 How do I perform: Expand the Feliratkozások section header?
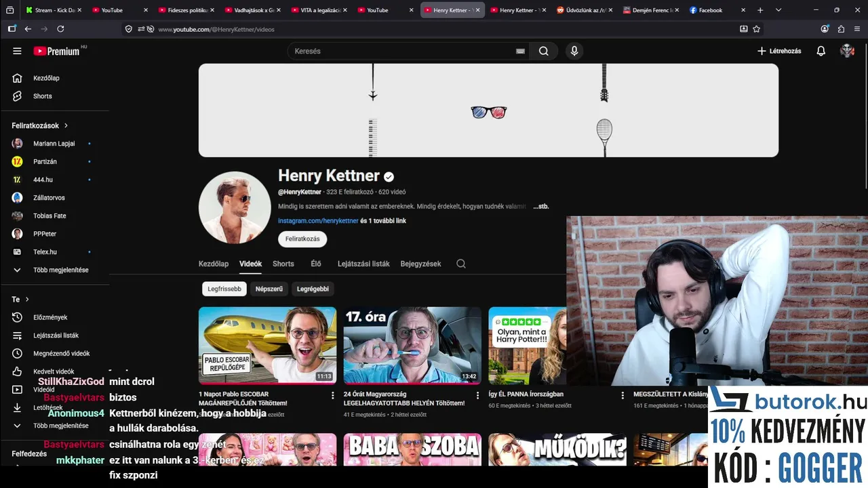pyautogui.click(x=40, y=125)
